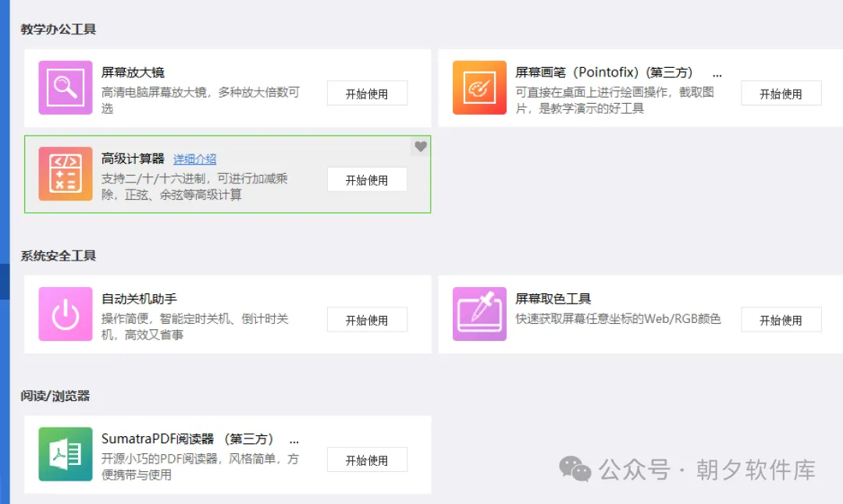Click the 屏幕画笔 Pointofix palette icon
Viewport: 843px width, 504px height.
click(x=478, y=88)
